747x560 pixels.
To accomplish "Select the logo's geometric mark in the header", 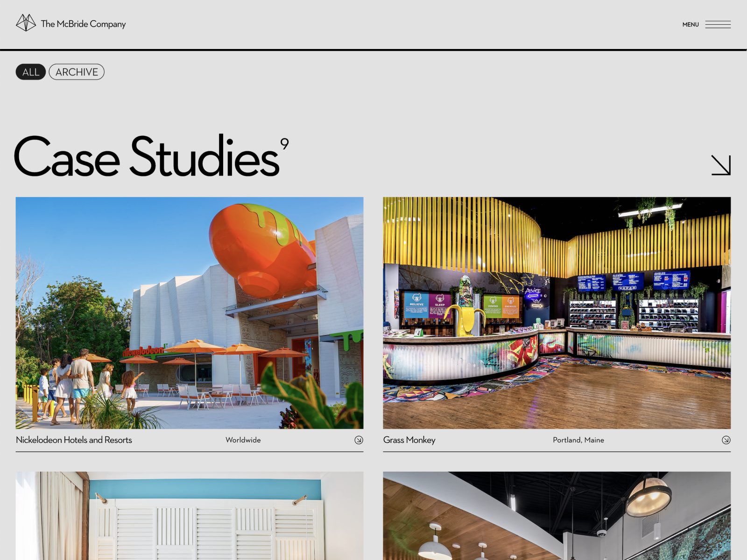I will [x=27, y=23].
